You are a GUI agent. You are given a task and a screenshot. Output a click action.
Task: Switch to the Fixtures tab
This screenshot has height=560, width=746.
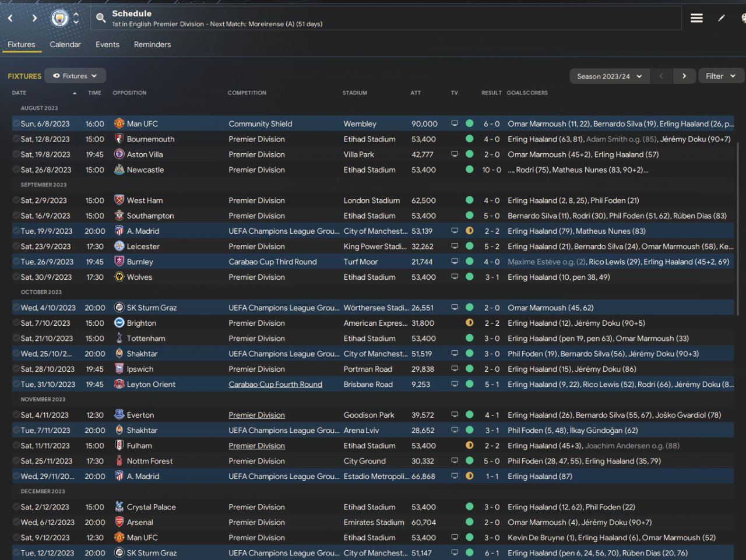[x=22, y=44]
